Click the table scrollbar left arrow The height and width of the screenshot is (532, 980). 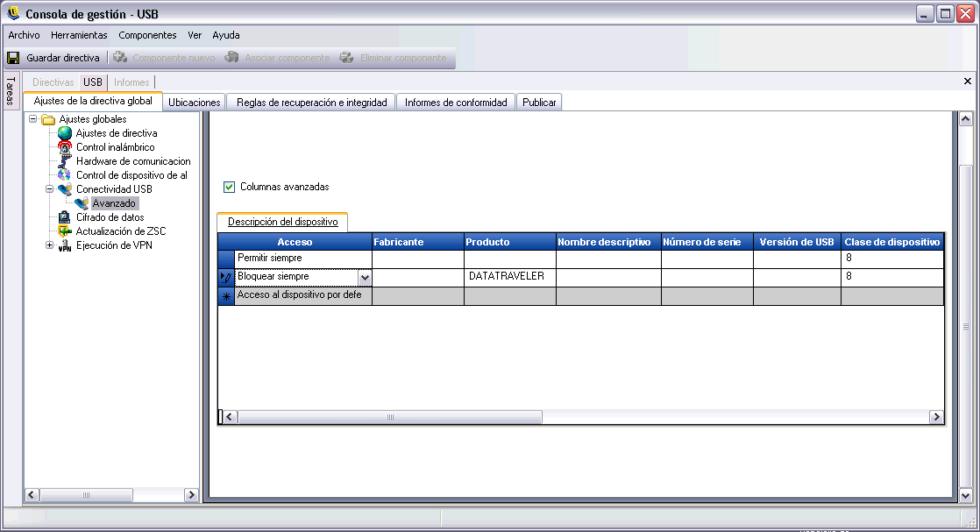(x=230, y=417)
